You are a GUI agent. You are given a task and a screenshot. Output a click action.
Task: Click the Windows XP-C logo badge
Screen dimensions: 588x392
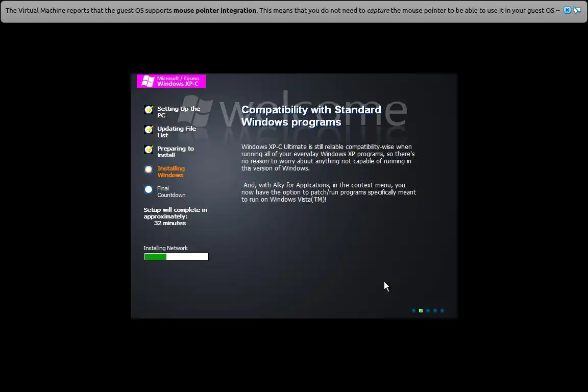tap(171, 81)
